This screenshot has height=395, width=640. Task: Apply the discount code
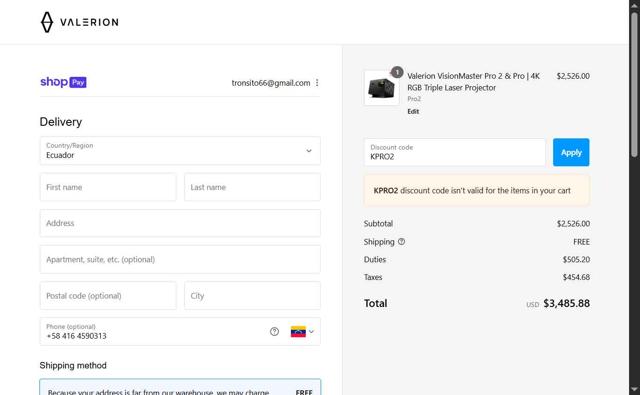click(571, 152)
